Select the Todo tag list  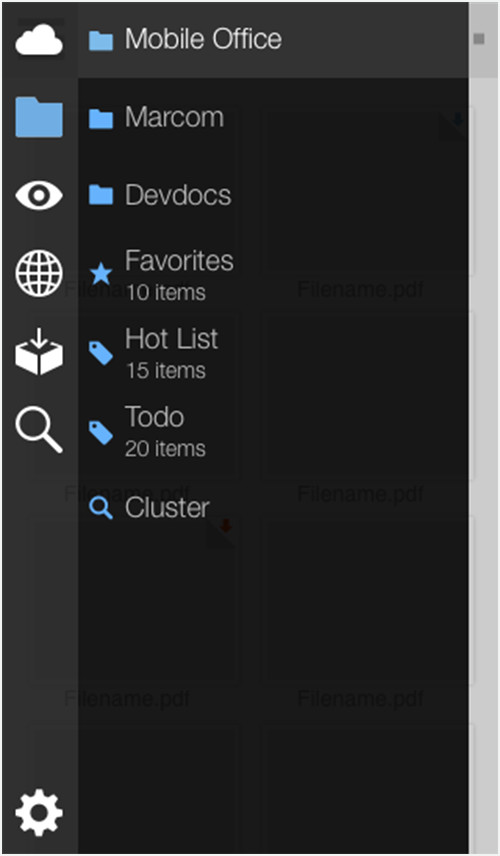[273, 430]
